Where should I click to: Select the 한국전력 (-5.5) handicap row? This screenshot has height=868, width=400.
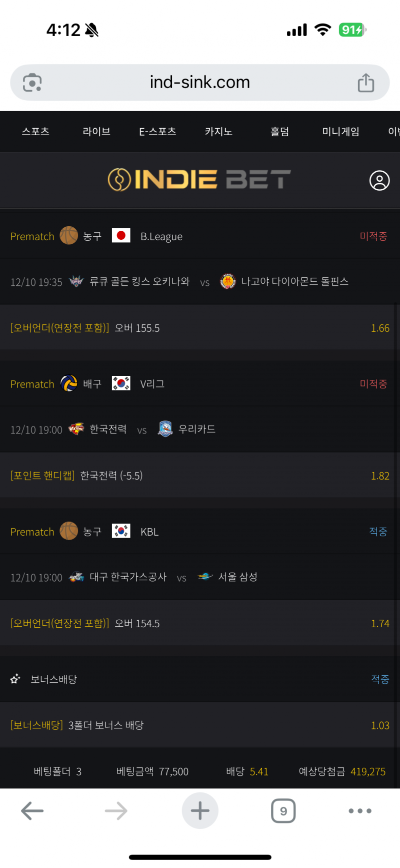[200, 476]
